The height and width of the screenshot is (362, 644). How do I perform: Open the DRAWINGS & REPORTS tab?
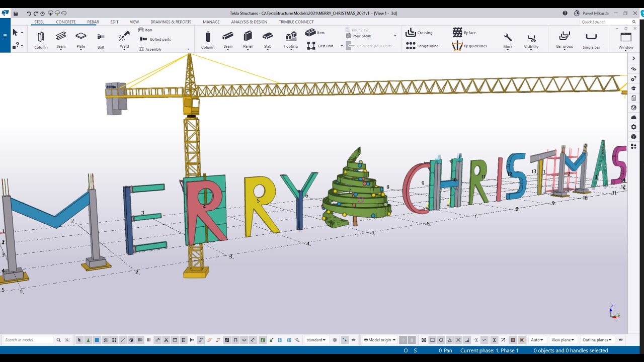click(171, 22)
